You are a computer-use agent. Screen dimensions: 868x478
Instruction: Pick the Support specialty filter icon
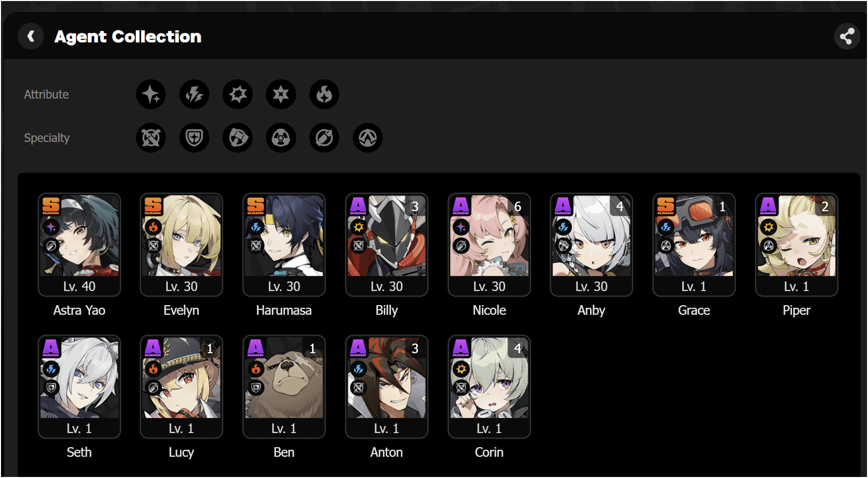point(324,138)
